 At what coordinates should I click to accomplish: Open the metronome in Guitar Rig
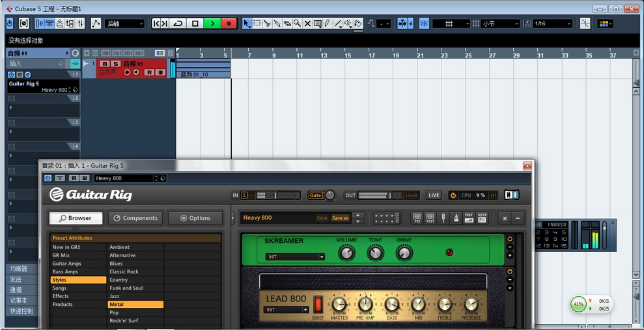[456, 218]
